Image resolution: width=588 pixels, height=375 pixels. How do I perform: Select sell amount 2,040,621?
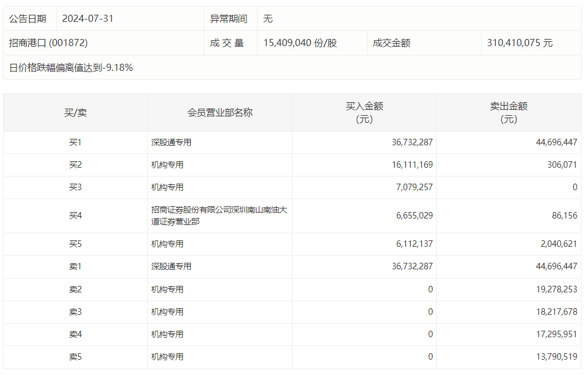559,244
